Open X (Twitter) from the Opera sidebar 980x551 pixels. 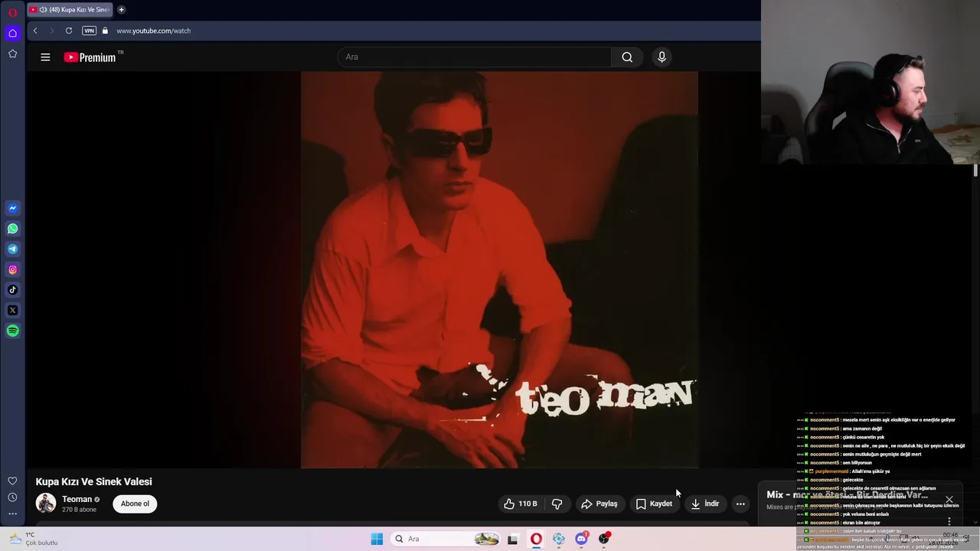click(12, 310)
